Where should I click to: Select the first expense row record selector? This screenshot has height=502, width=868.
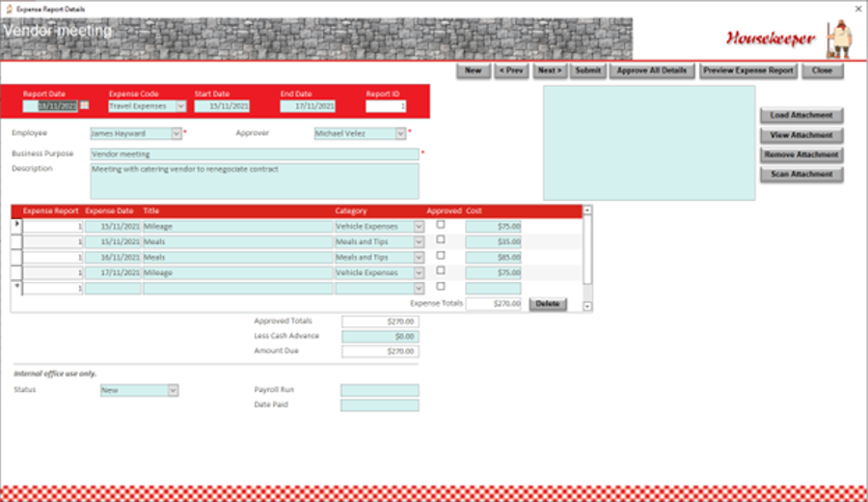(x=16, y=226)
